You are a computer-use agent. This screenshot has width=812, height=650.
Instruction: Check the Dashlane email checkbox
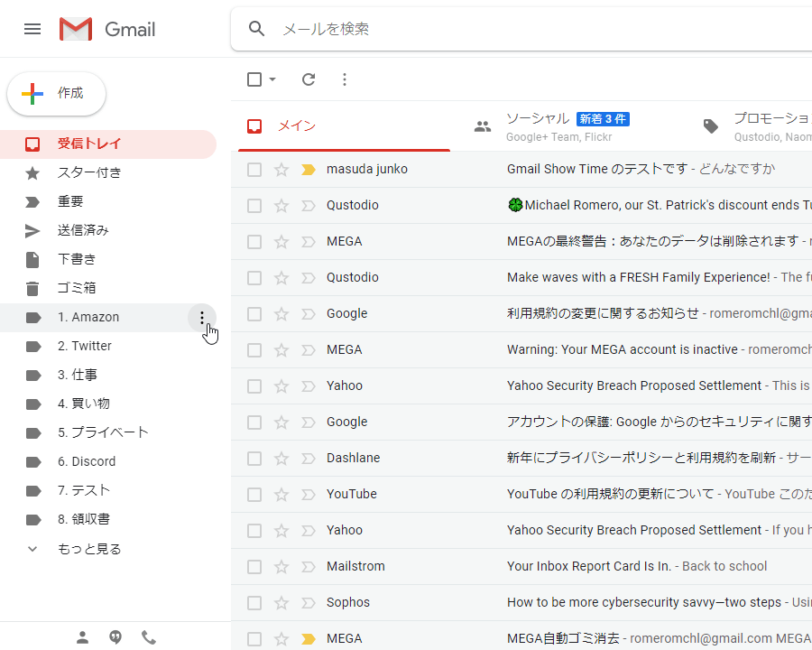click(254, 459)
